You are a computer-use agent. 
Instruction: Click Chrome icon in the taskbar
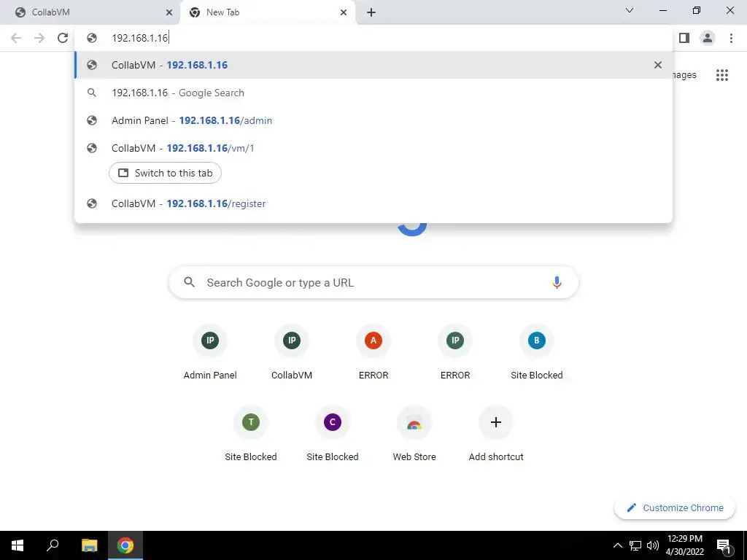125,545
